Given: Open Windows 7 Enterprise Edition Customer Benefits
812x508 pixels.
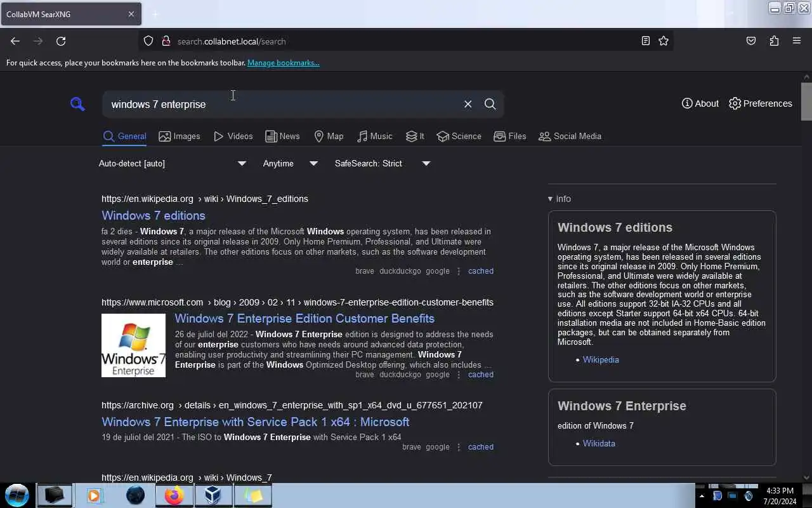Looking at the screenshot, I should 304,318.
